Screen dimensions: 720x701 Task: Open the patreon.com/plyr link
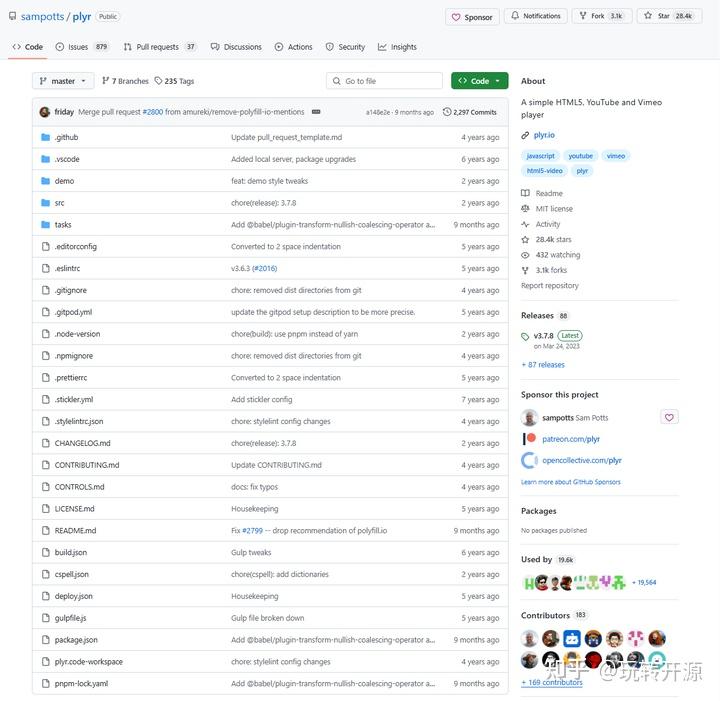(571, 439)
